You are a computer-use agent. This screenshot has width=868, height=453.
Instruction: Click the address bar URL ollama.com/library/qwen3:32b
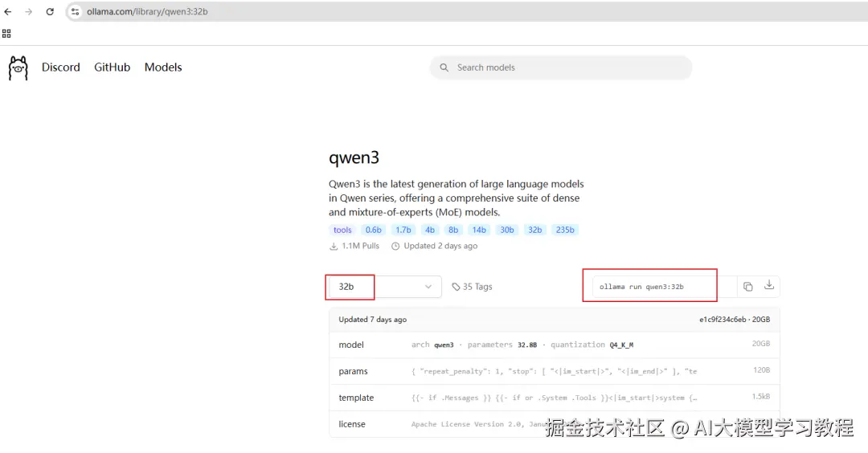pyautogui.click(x=147, y=11)
